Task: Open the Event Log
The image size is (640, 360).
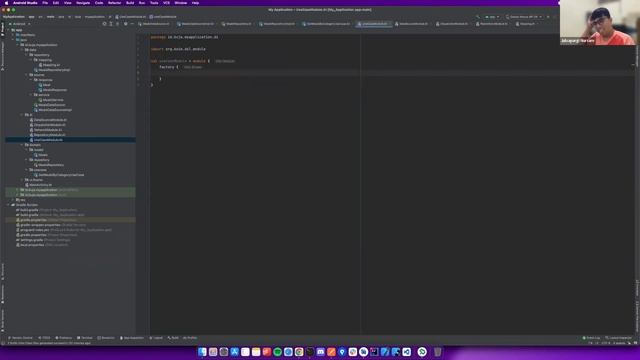Action: [x=591, y=338]
